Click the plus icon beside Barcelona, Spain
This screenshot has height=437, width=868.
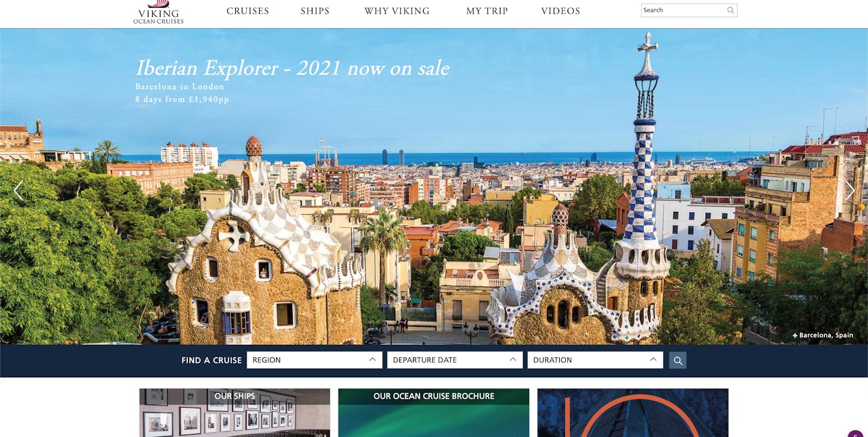pyautogui.click(x=795, y=336)
